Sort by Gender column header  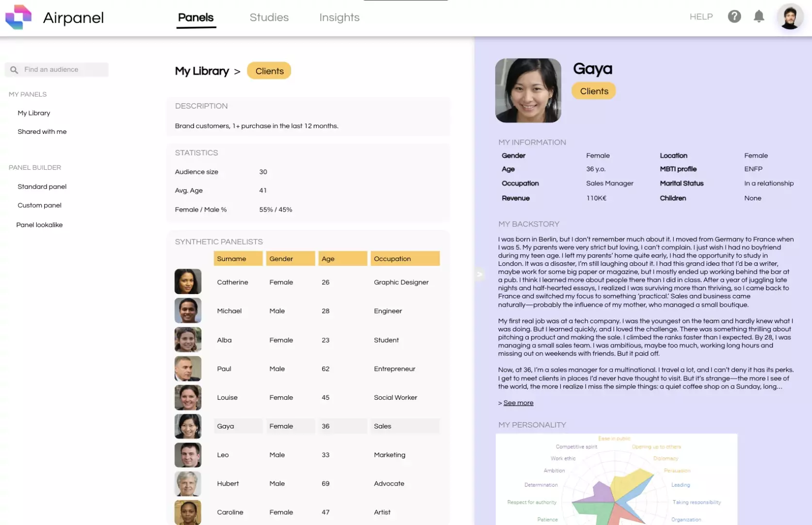pos(291,259)
